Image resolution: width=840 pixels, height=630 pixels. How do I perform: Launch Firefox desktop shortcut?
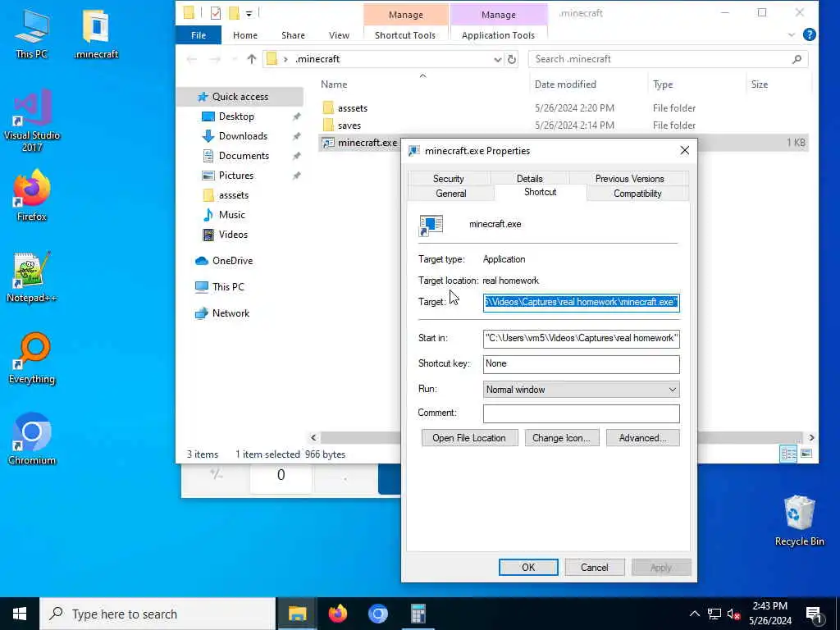32,195
